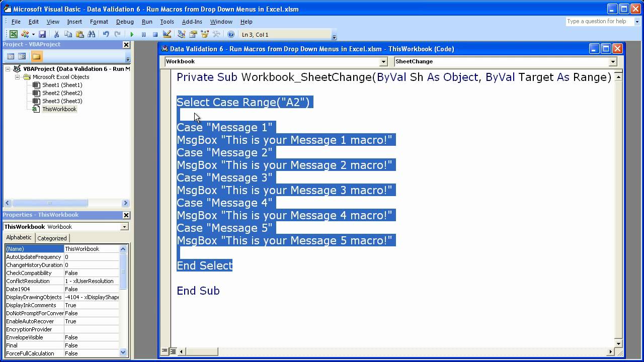Run the macro with the green play icon
Screen dimensions: 644x362
[132, 34]
